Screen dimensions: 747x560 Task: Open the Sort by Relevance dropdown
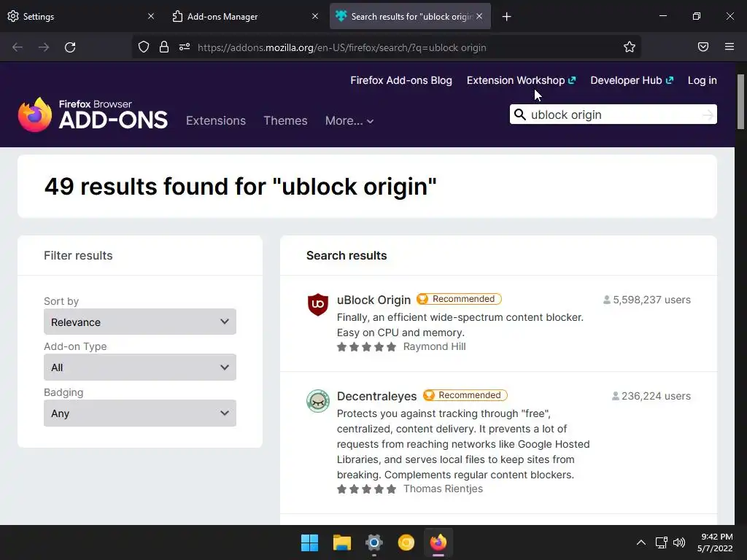coord(140,322)
